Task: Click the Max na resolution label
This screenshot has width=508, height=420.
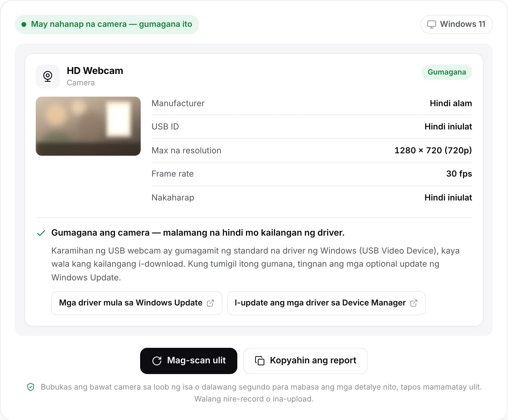Action: (x=186, y=150)
